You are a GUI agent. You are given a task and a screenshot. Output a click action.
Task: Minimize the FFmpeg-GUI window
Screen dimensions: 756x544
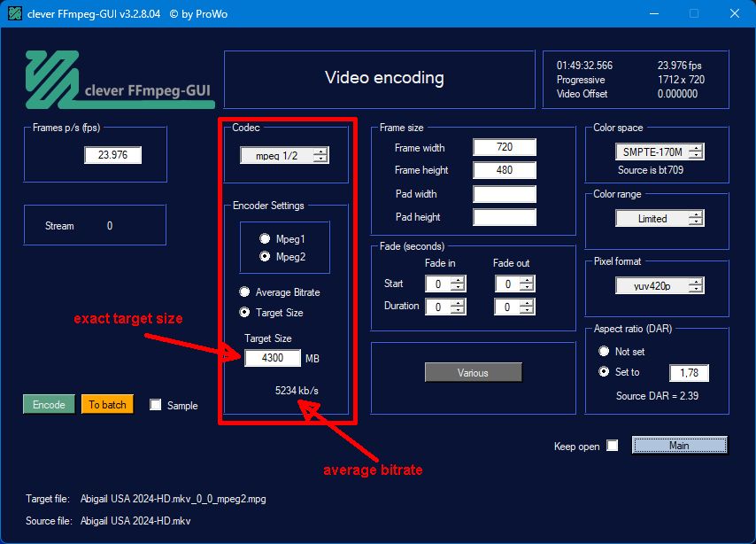(x=654, y=13)
